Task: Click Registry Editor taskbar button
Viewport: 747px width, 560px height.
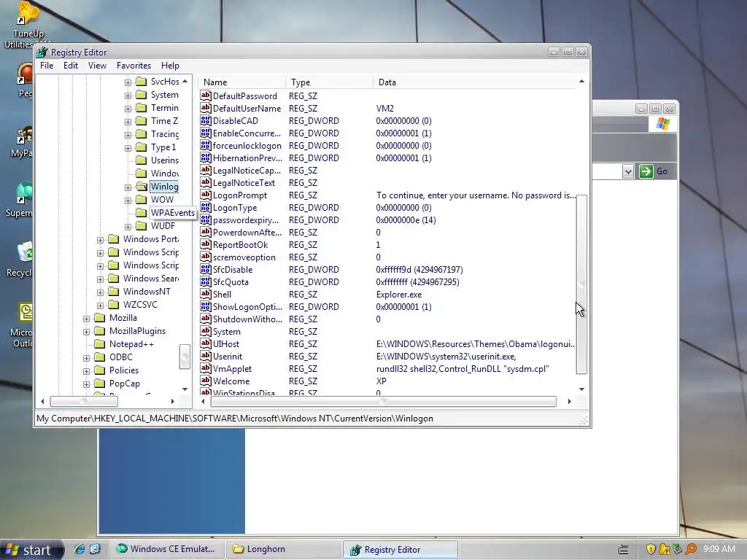Action: [x=400, y=550]
